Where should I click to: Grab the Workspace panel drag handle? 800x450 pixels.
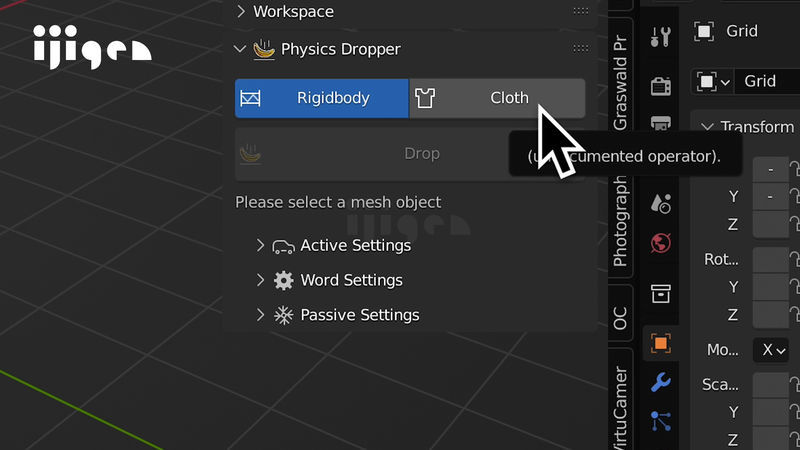click(x=580, y=11)
